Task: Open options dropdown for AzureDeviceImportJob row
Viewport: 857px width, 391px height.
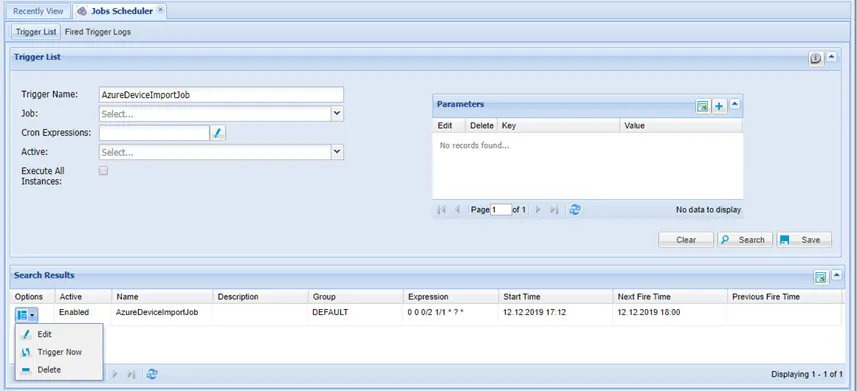Action: (26, 314)
